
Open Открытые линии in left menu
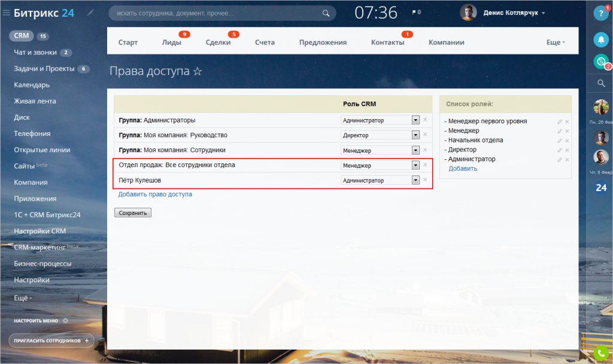coord(43,150)
